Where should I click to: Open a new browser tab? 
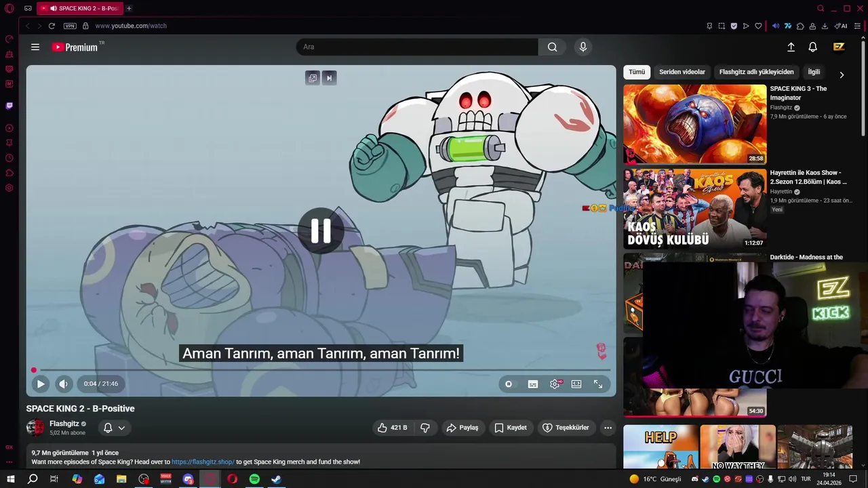129,8
